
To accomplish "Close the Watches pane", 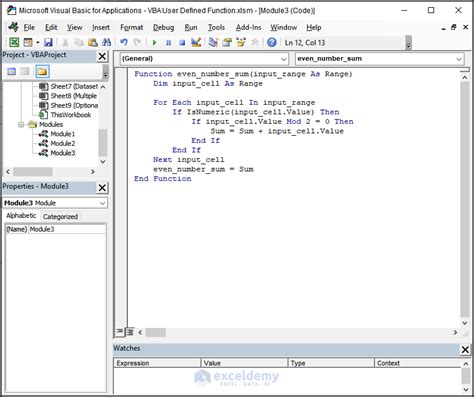I will (x=465, y=350).
